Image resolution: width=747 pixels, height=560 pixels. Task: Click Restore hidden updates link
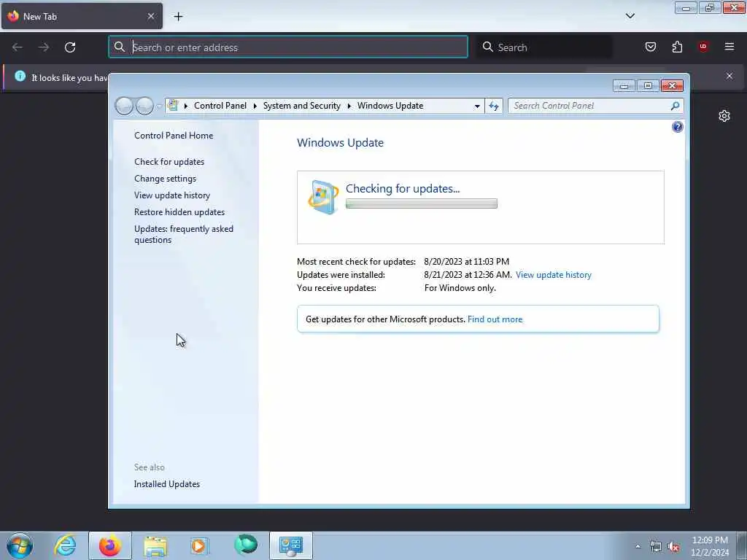179,212
